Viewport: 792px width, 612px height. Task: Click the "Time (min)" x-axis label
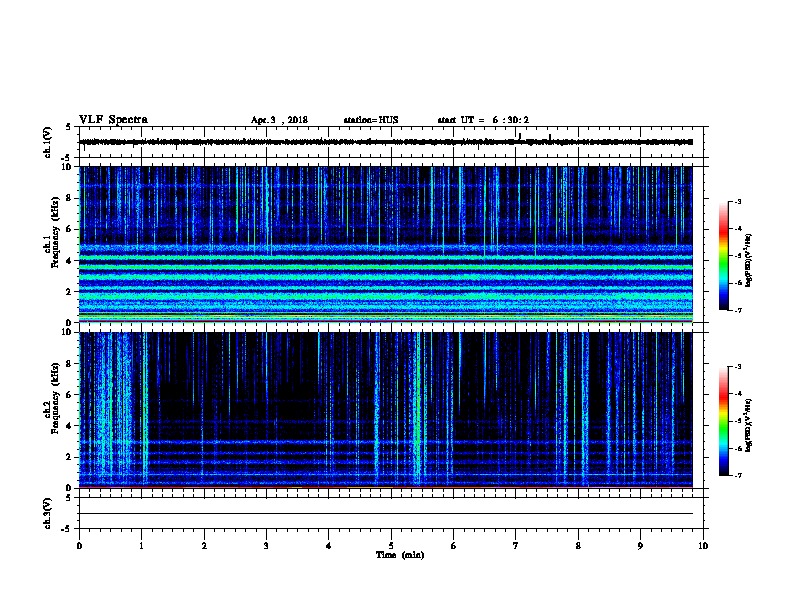[x=400, y=555]
